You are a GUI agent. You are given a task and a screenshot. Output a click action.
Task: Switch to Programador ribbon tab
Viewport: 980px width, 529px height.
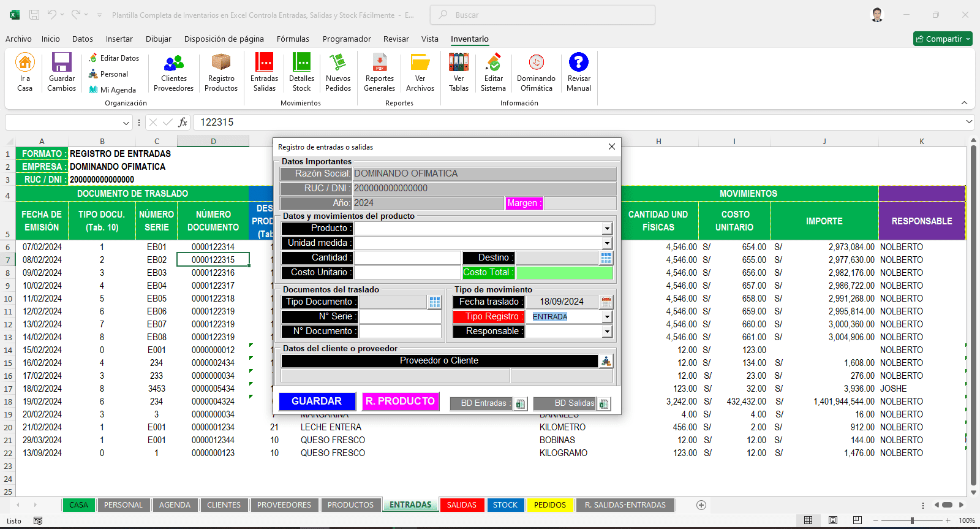347,39
